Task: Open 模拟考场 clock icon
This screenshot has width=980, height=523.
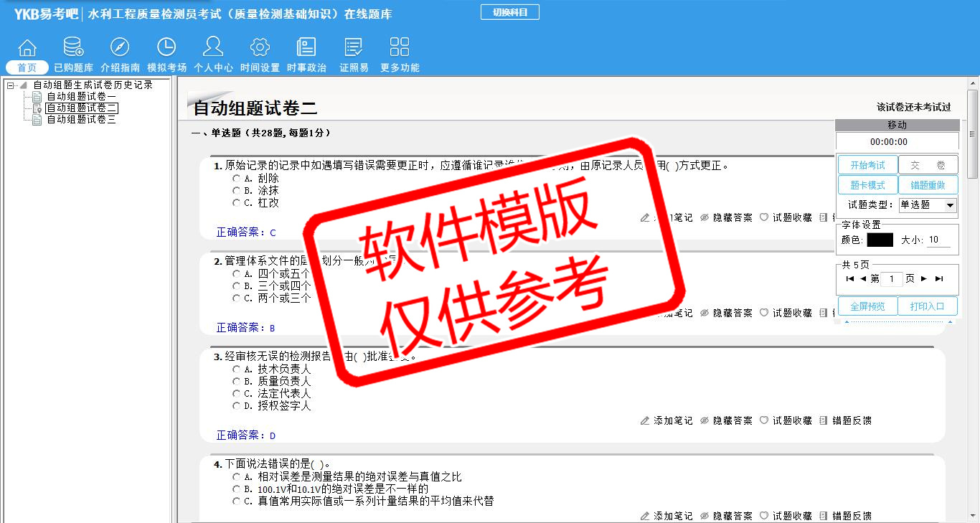Action: click(x=166, y=48)
